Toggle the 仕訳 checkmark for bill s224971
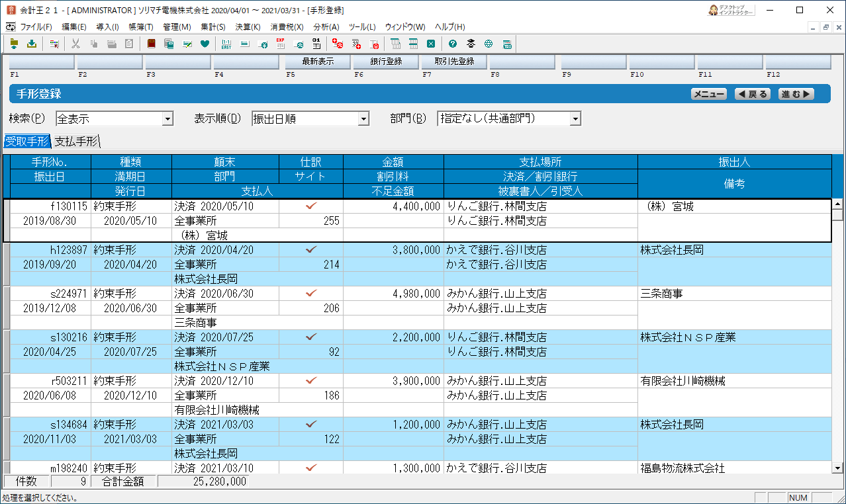 (x=310, y=294)
